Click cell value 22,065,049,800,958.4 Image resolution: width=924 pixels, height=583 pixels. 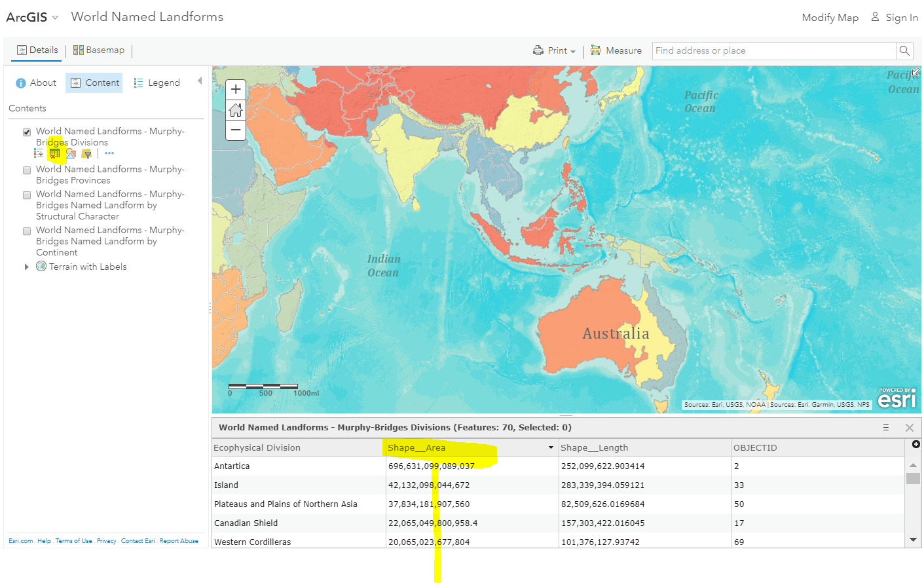pyautogui.click(x=433, y=523)
